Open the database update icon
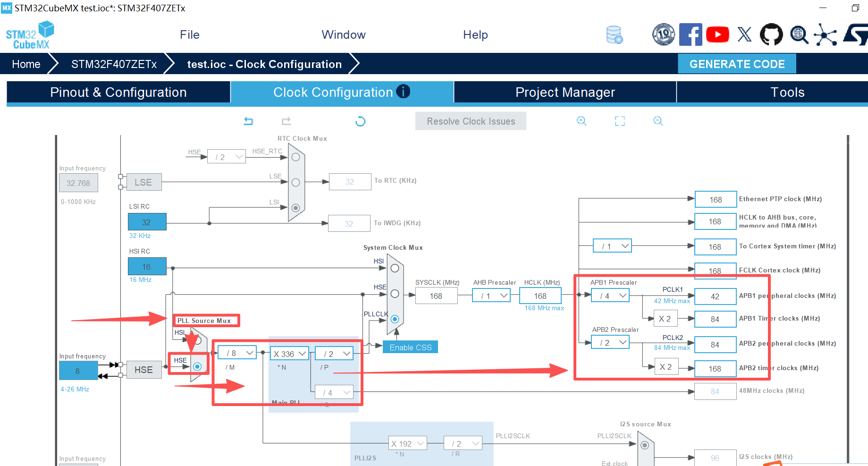The width and height of the screenshot is (868, 466). coord(614,35)
